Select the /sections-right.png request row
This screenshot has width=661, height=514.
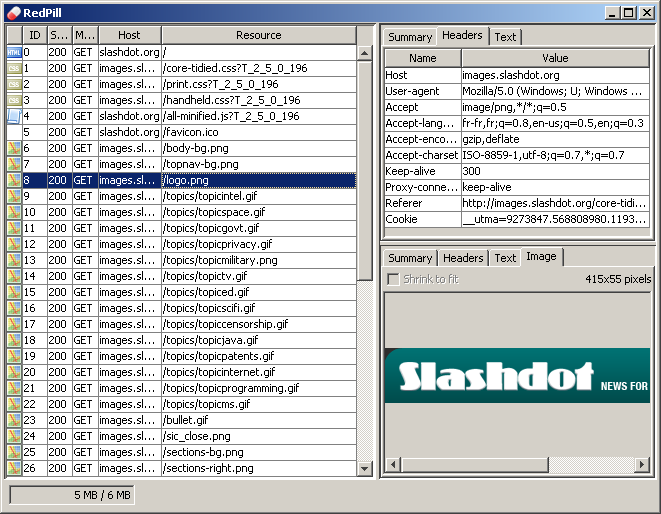pyautogui.click(x=181, y=468)
